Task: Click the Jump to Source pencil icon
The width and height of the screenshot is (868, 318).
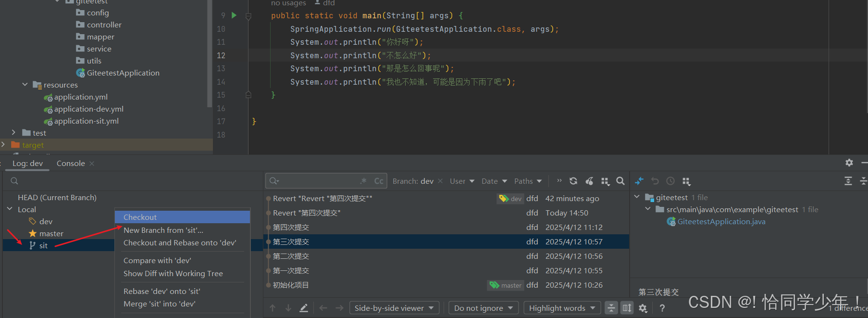Action: coord(304,308)
